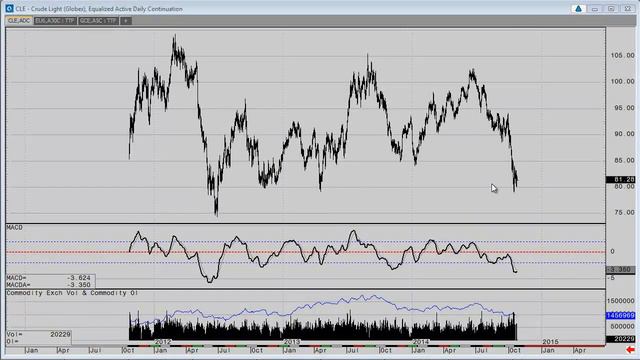Click the 100.00 price axis label
The width and height of the screenshot is (640, 360).
coord(622,82)
